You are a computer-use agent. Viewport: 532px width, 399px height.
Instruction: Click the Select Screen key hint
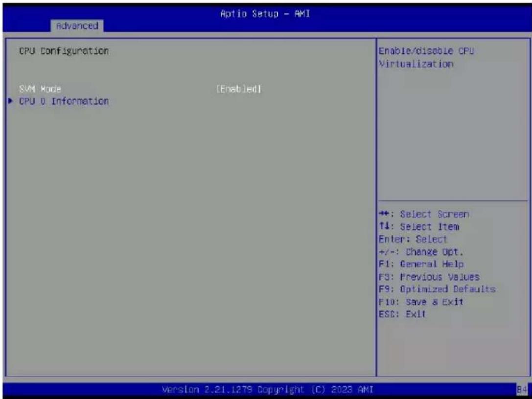[x=424, y=214]
